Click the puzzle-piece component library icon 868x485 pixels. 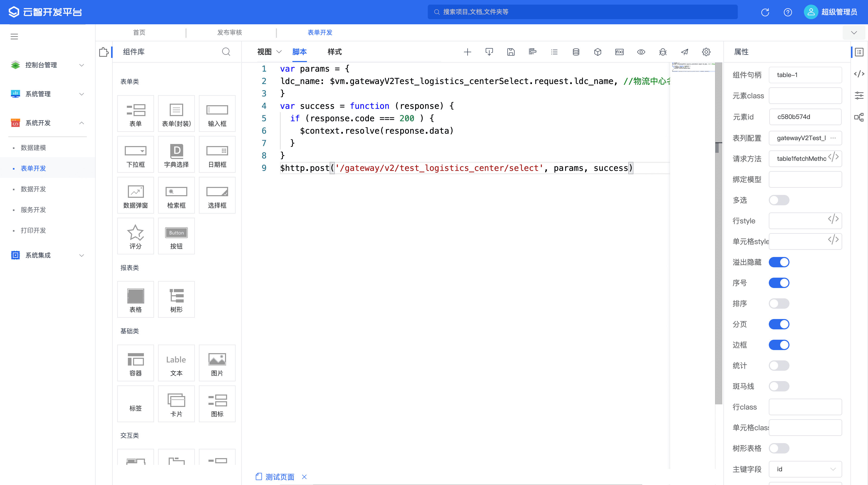tap(104, 52)
